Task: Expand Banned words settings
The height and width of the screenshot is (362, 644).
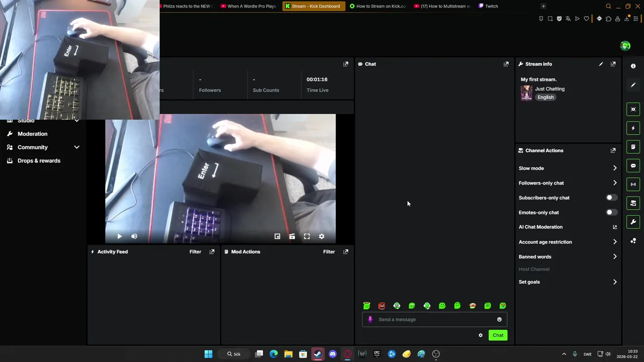Action: pos(615,256)
